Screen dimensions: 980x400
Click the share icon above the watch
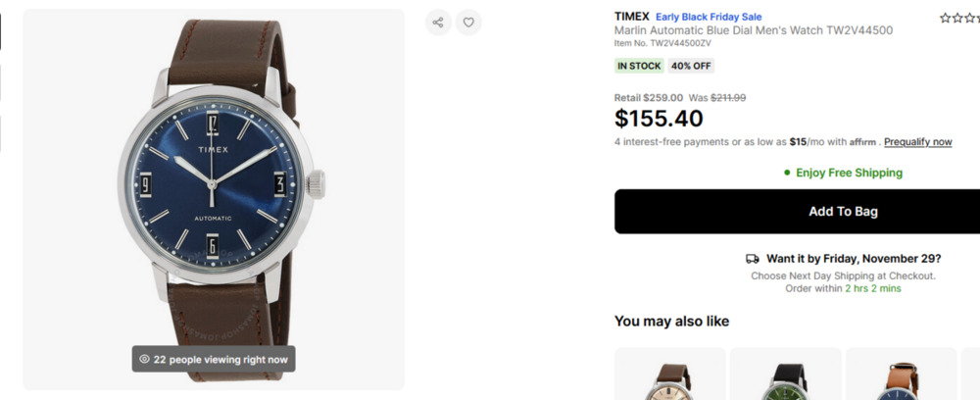pos(438,23)
